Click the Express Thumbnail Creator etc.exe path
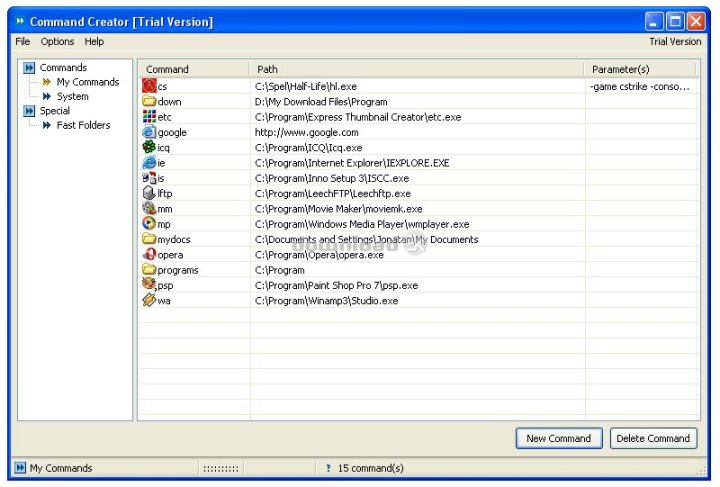Screen dimensions: 720x487 point(358,117)
